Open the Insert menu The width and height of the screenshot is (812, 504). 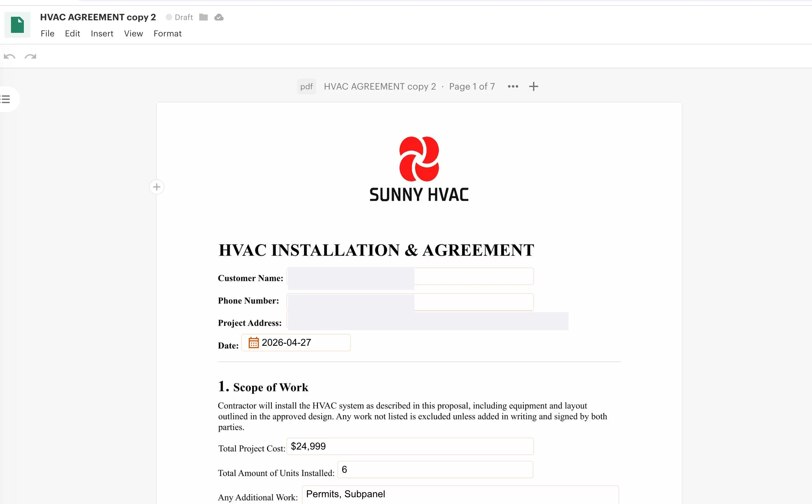click(102, 34)
